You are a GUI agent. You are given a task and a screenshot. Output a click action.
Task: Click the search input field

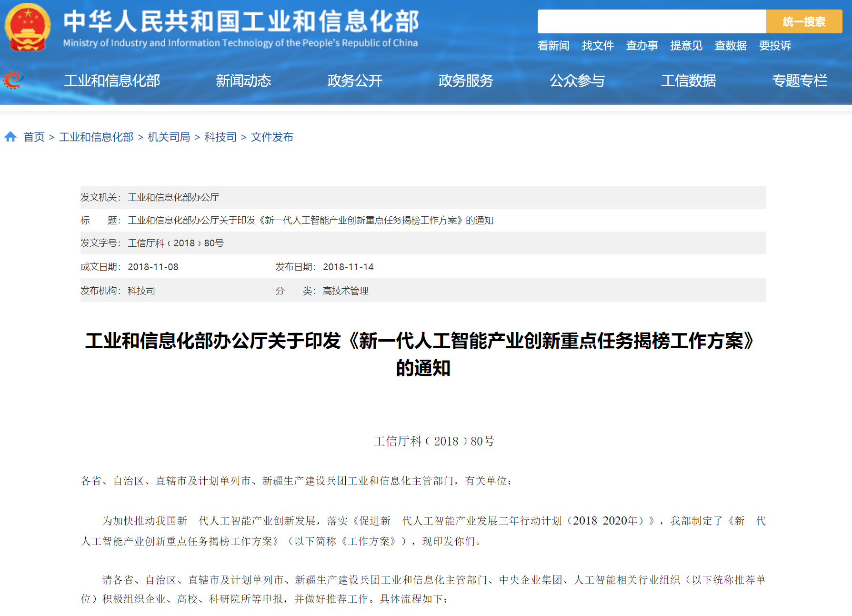pyautogui.click(x=652, y=21)
